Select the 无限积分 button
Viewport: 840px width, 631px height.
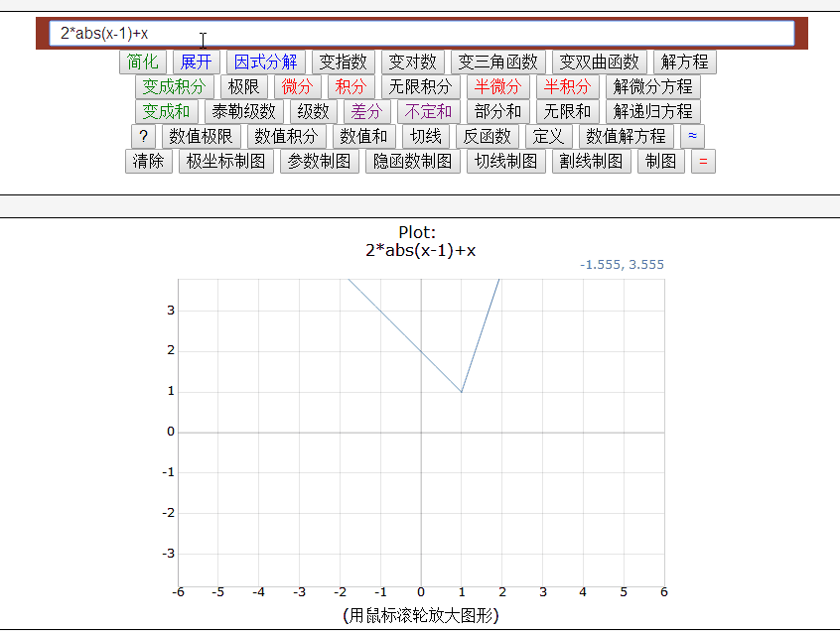point(421,86)
